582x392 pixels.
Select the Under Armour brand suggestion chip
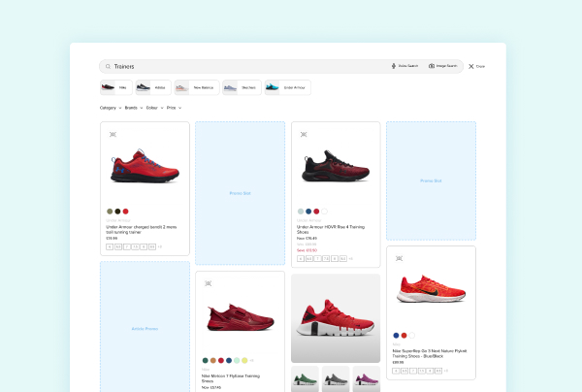point(288,87)
